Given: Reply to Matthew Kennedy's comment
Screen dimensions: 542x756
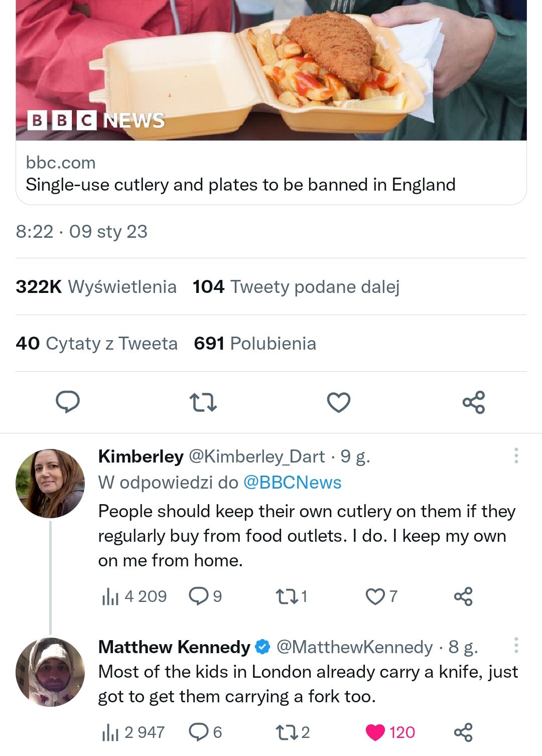Looking at the screenshot, I should 199,732.
